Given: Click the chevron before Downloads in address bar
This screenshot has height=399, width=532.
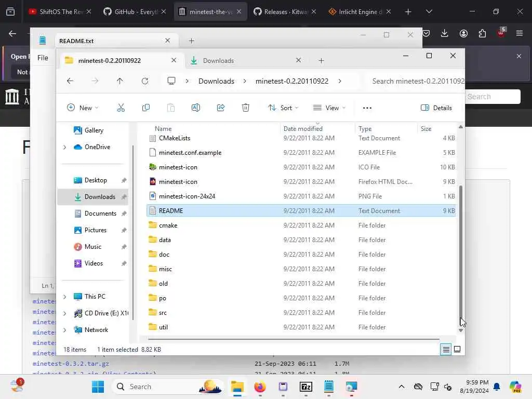Looking at the screenshot, I should tap(187, 81).
